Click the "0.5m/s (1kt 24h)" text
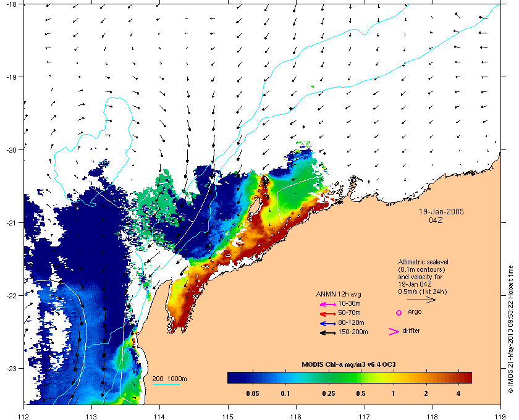Screen dimensions: 519x420 click(423, 292)
